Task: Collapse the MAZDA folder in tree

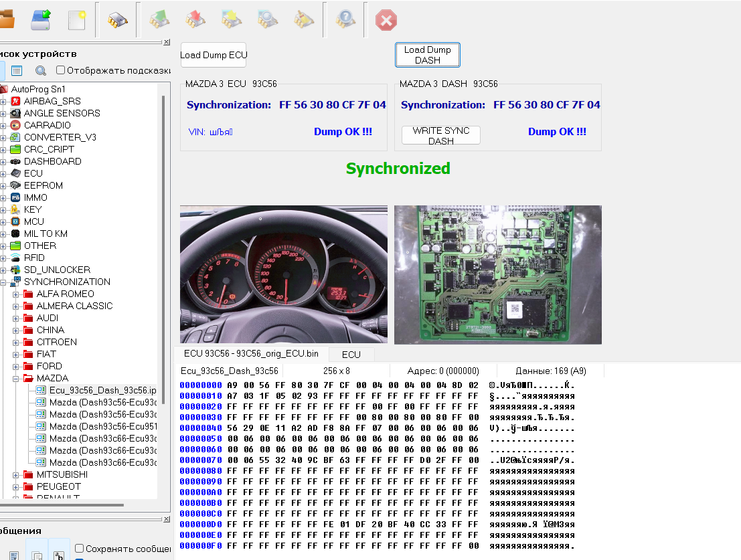Action: pyautogui.click(x=15, y=378)
